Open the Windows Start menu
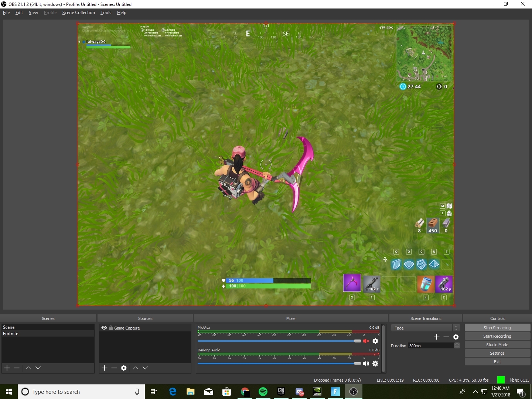This screenshot has width=532, height=399. pyautogui.click(x=9, y=392)
